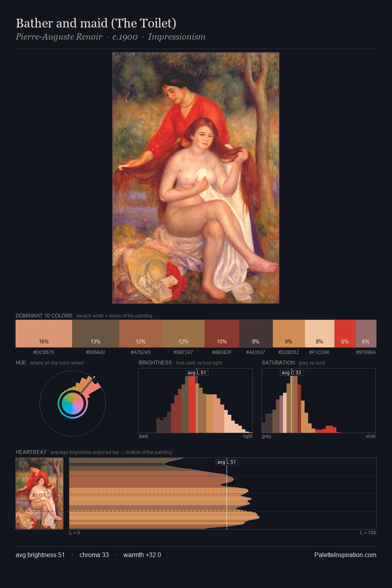Viewport: 392px width, 588px height.
Task: Pick the #A76245 terracotta swatch
Action: [x=141, y=334]
